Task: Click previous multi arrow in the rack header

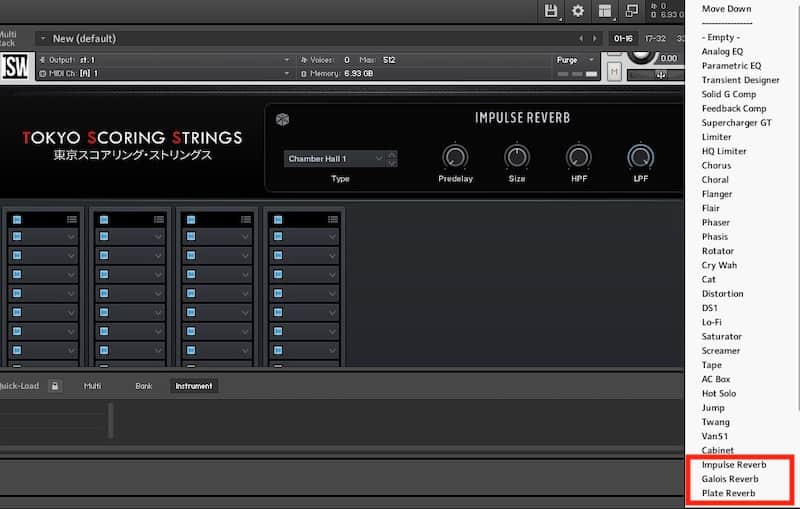Action: pyautogui.click(x=581, y=38)
